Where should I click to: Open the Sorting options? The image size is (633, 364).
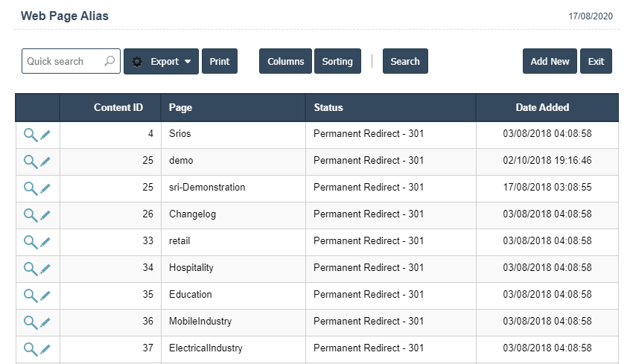tap(337, 62)
